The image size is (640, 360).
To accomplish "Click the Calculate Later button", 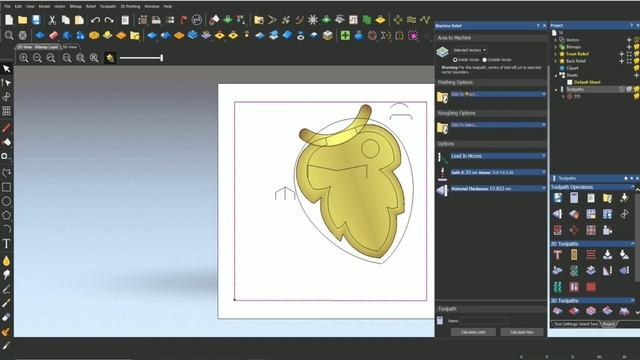I will [473, 332].
